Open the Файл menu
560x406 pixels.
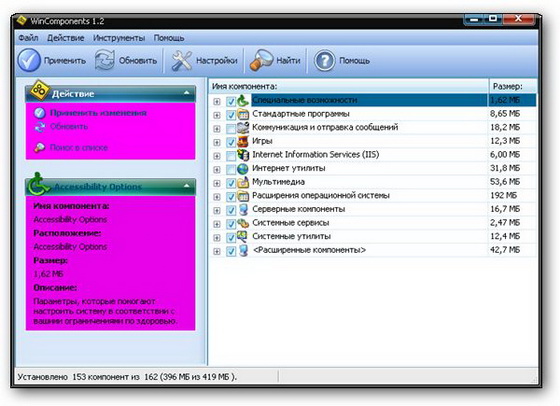[x=28, y=38]
